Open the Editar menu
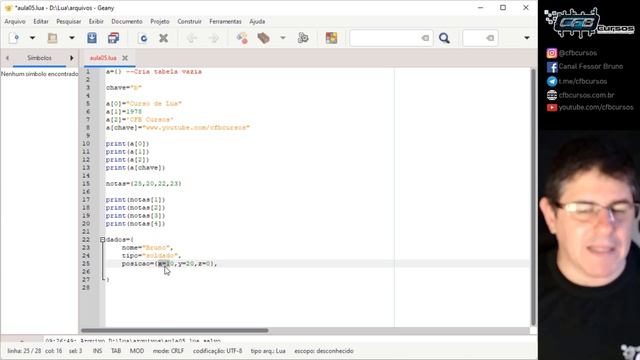Viewport: 640px width, 360px height. (x=41, y=21)
